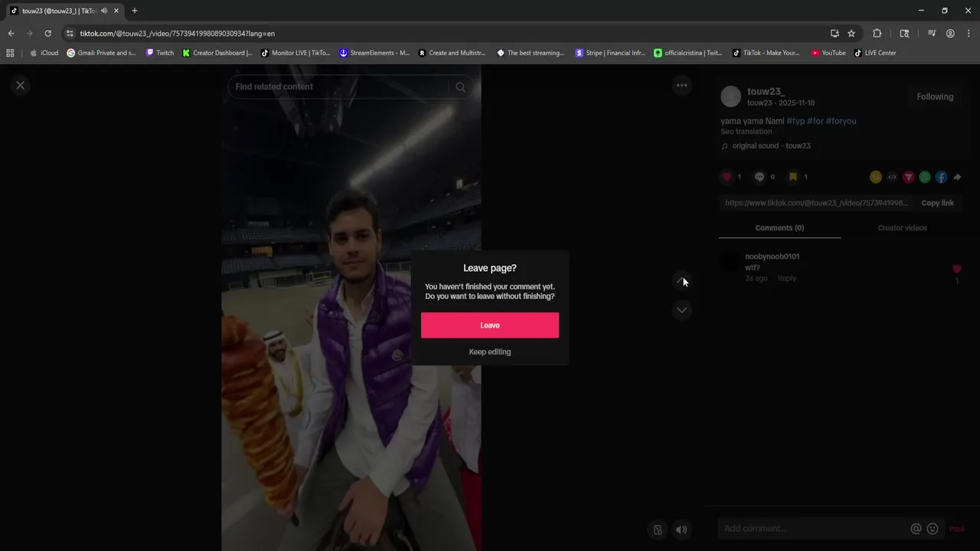Toggle the bookmark favorite icon
Image resolution: width=980 pixels, height=551 pixels.
pyautogui.click(x=793, y=177)
